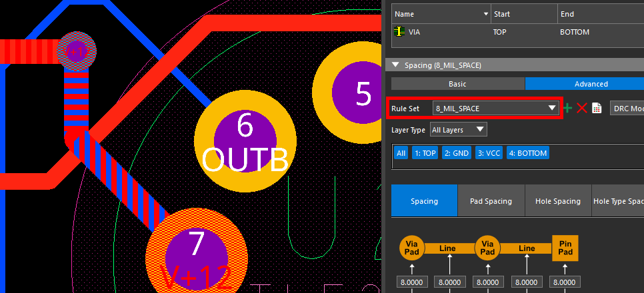Click the Pin Pad diagram square

(565, 248)
